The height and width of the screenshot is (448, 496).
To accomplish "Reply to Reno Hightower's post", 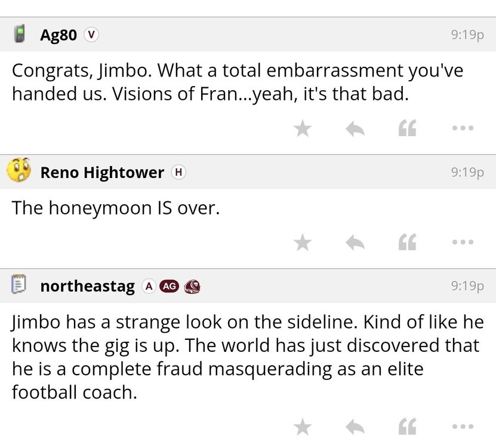I will coord(355,243).
